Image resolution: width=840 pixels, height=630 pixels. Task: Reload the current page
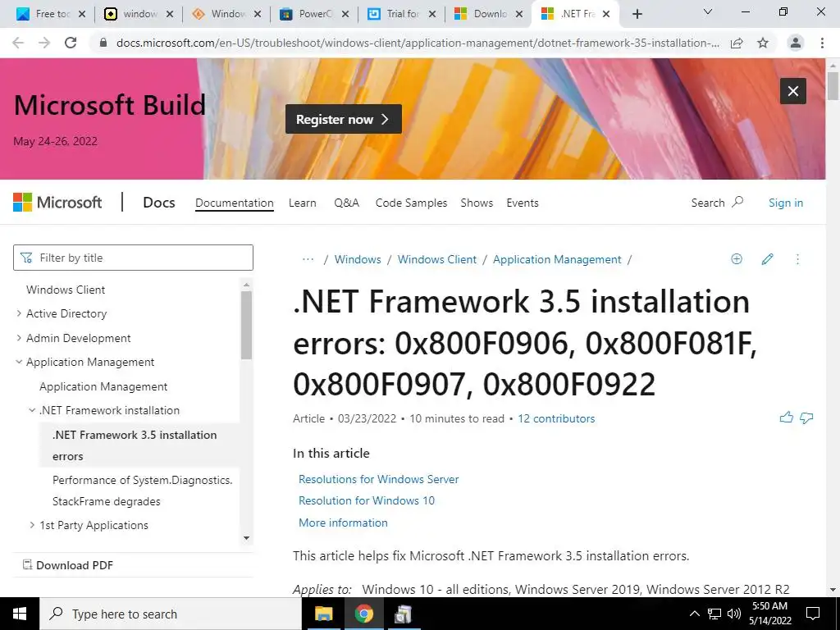pyautogui.click(x=71, y=43)
